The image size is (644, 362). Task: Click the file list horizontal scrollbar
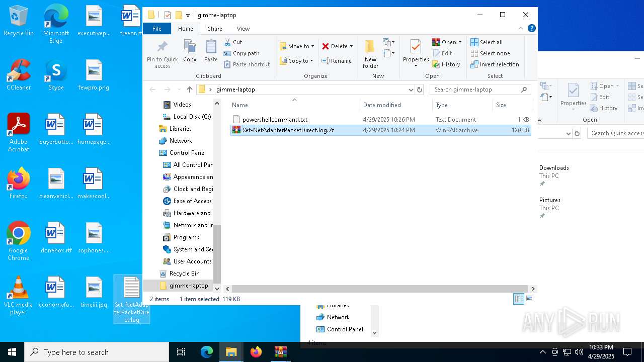click(x=380, y=289)
